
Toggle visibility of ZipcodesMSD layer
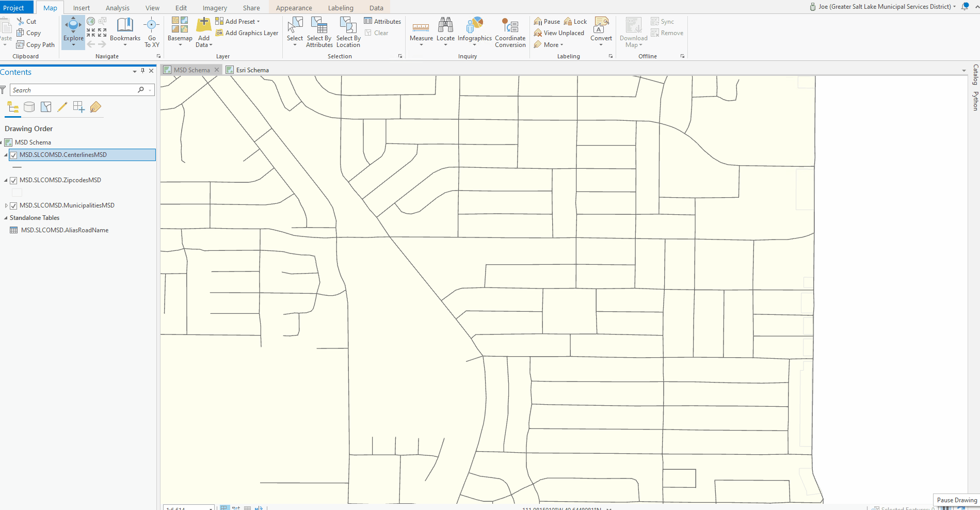click(14, 180)
